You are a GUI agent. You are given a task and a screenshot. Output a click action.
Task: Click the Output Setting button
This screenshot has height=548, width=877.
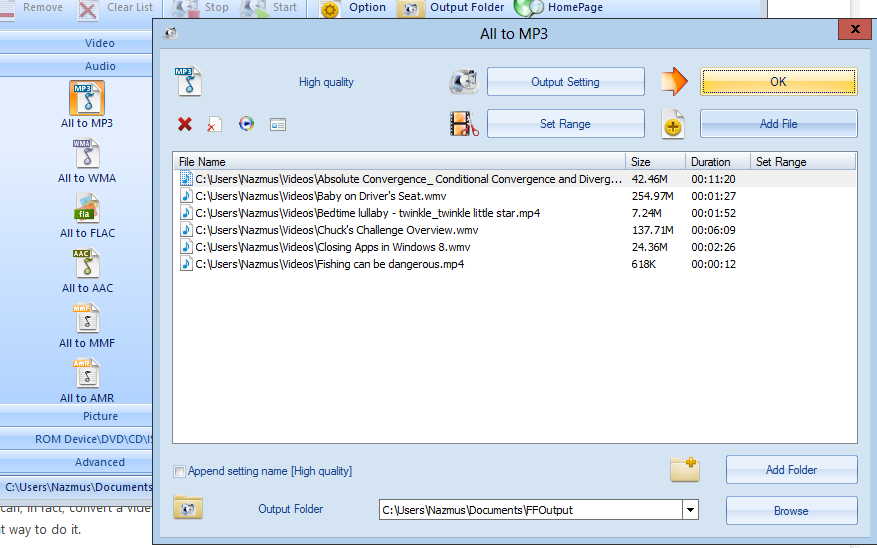[565, 82]
